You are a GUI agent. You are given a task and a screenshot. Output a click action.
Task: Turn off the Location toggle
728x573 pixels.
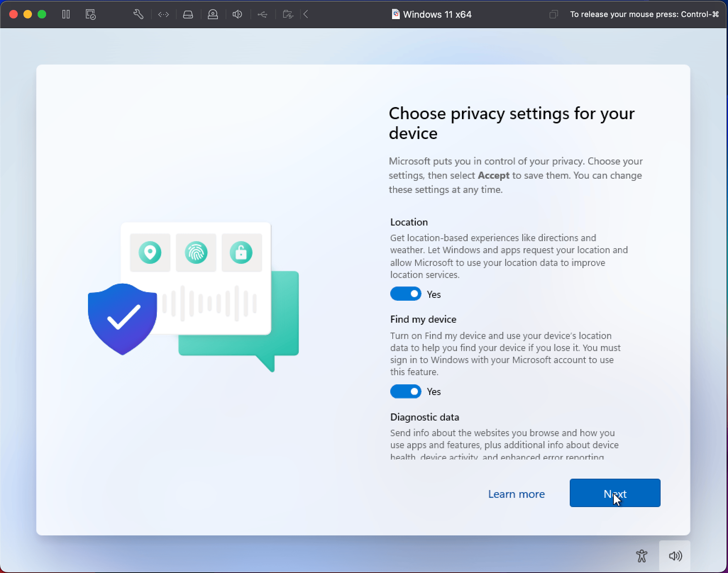click(406, 294)
